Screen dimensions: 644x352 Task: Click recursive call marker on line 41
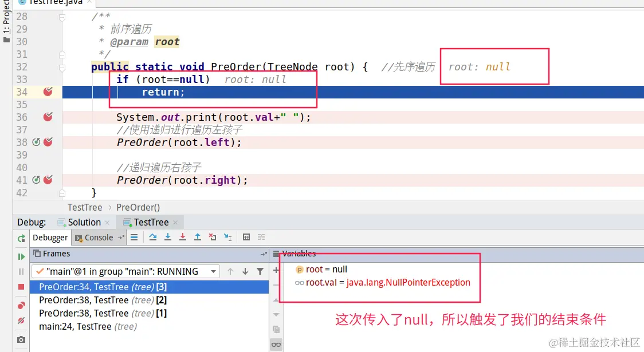click(x=36, y=180)
